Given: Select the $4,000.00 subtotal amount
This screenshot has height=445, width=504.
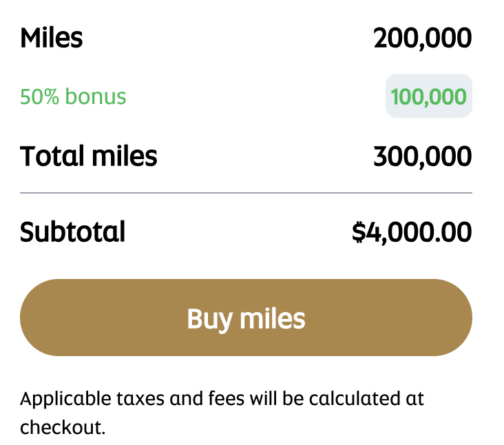Looking at the screenshot, I should (412, 232).
